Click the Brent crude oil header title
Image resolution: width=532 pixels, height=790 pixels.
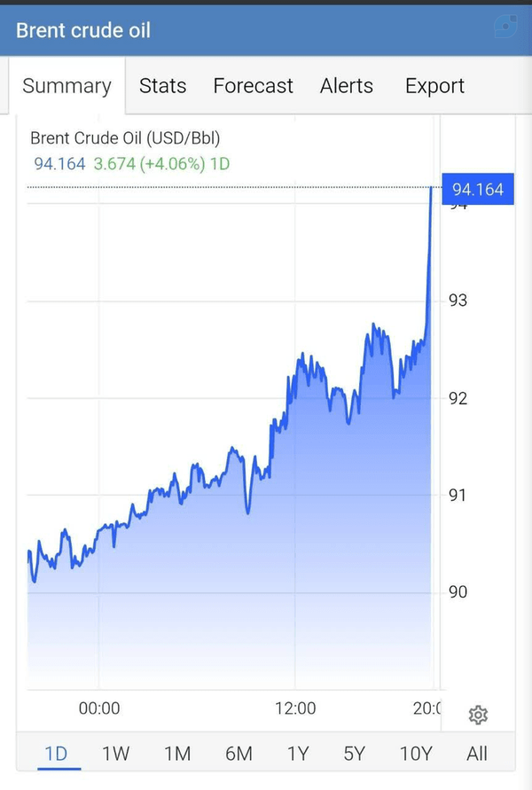click(83, 30)
